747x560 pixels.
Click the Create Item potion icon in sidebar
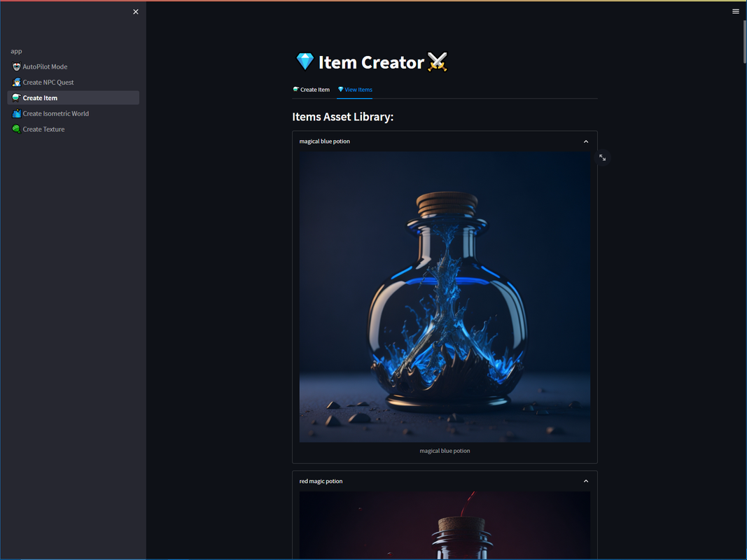point(17,97)
